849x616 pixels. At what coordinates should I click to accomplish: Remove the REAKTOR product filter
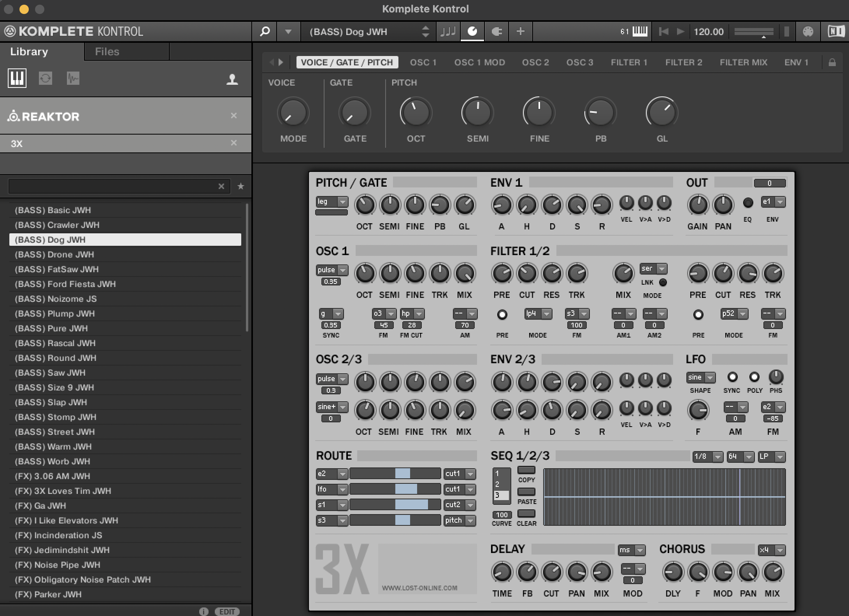[234, 115]
